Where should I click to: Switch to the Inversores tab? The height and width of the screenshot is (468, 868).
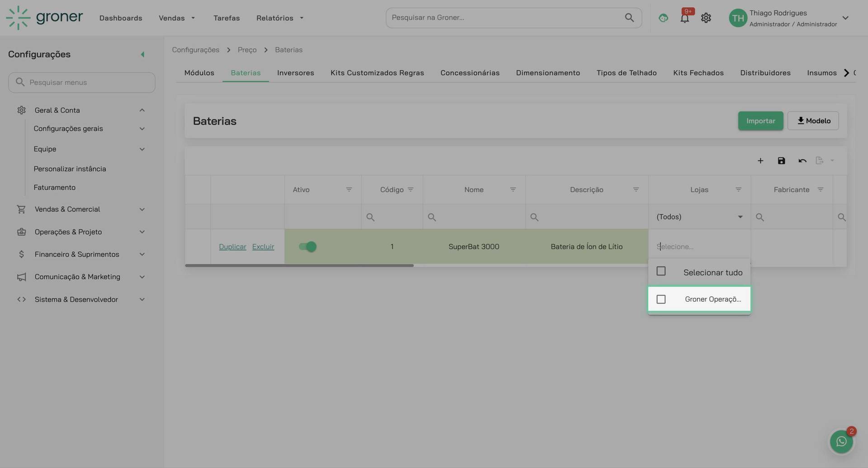(295, 73)
